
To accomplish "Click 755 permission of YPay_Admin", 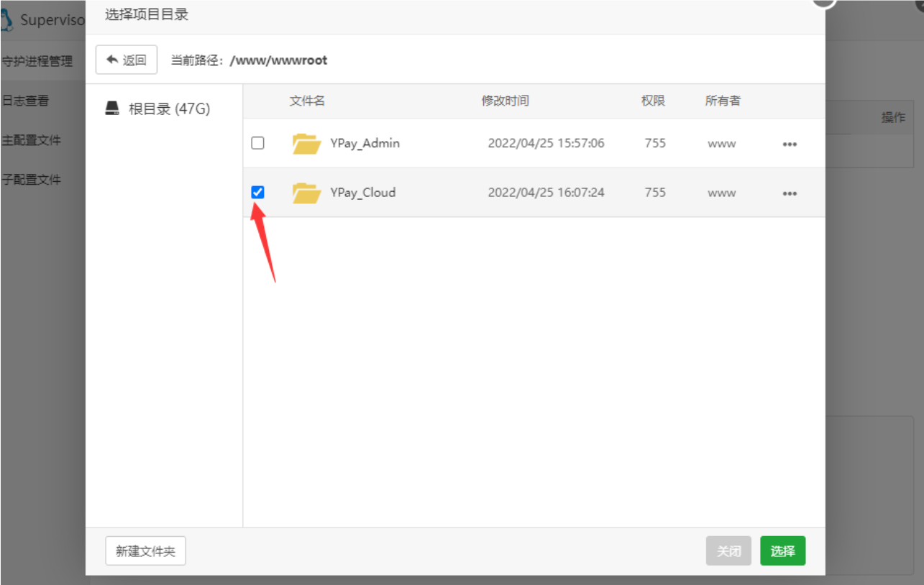I will coord(655,143).
